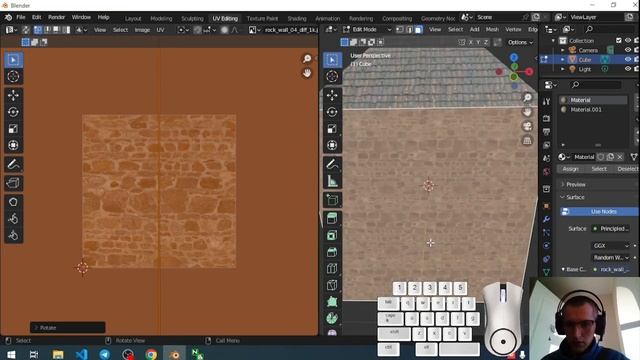Open the UV editor type dropdown
This screenshot has width=640, height=360.
(11, 30)
